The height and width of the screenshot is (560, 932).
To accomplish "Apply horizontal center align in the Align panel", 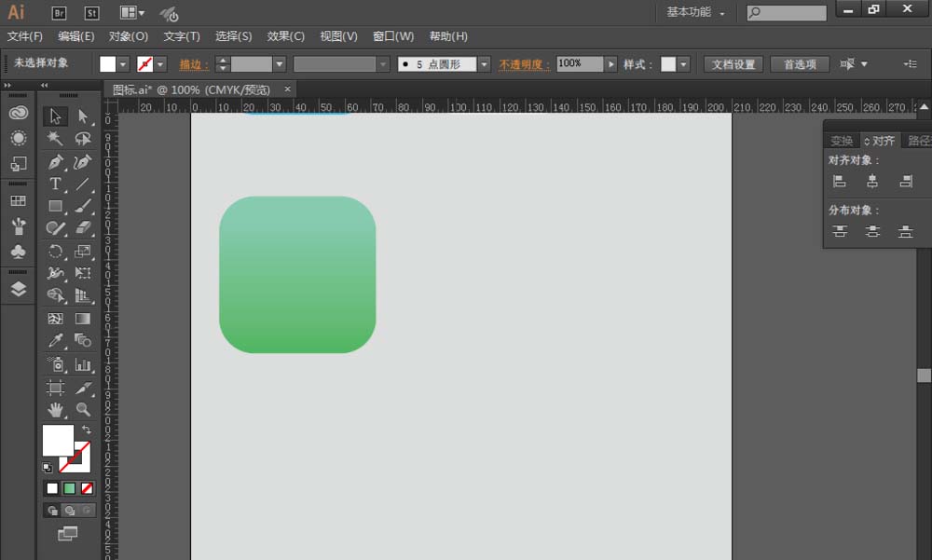I will 872,181.
